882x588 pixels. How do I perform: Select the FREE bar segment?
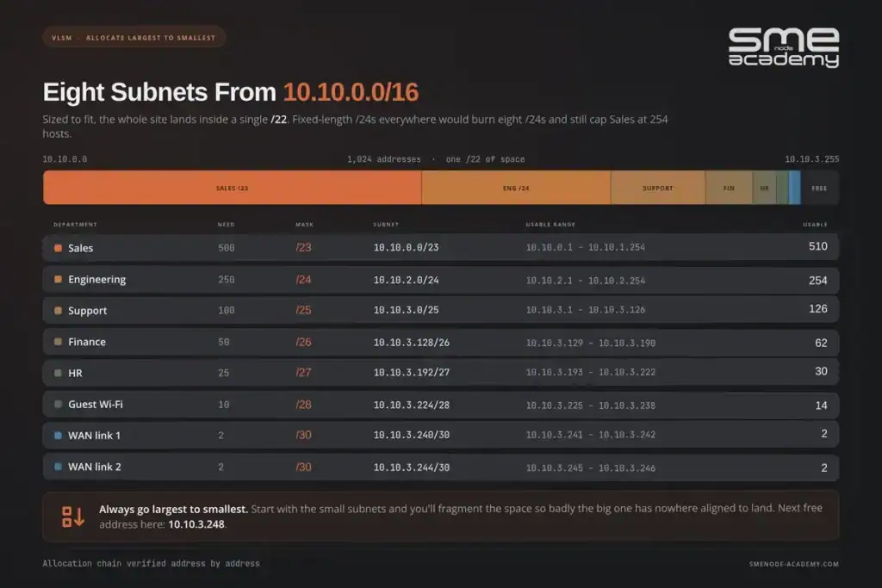[x=820, y=188]
